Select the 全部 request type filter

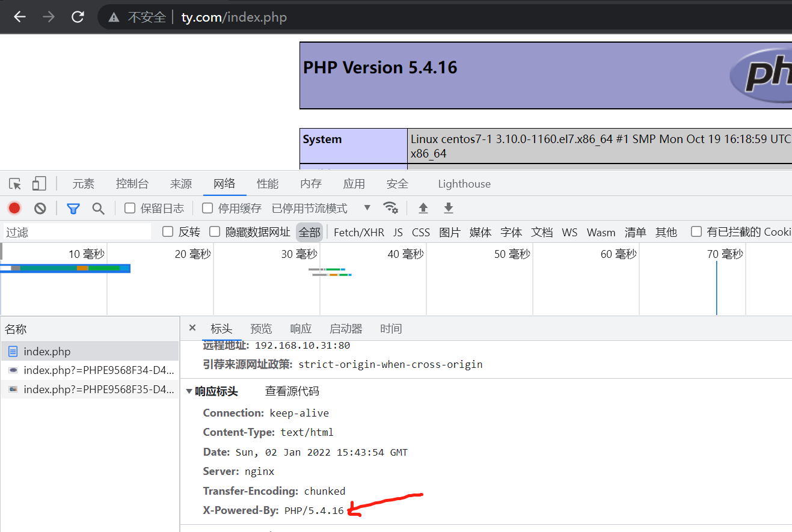[x=310, y=232]
